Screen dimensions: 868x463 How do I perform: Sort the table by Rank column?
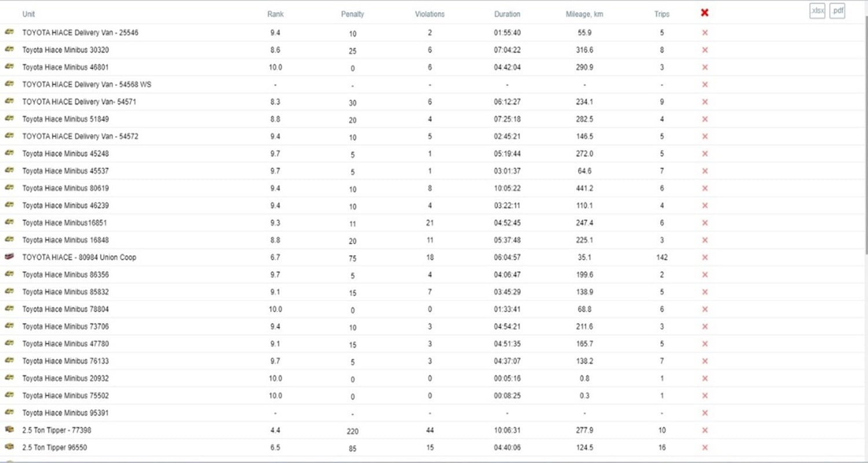pos(275,14)
